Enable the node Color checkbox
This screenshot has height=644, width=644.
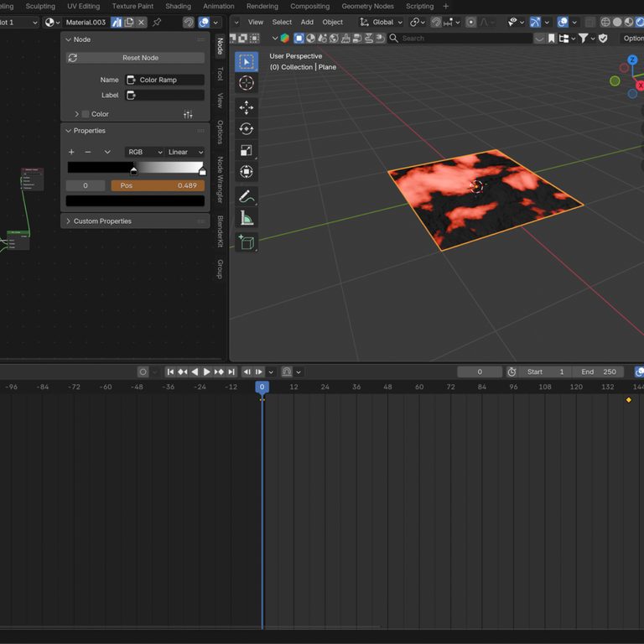86,114
